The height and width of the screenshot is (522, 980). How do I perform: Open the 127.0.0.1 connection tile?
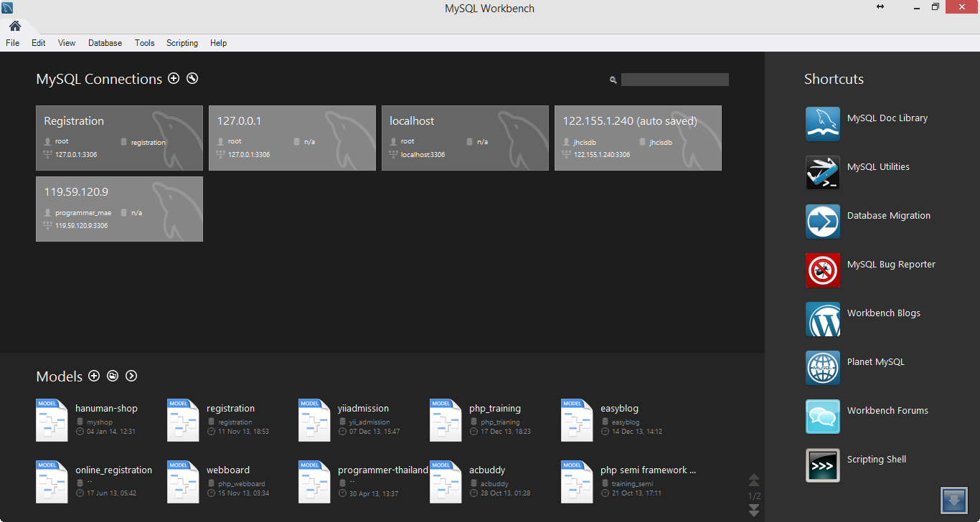tap(292, 138)
